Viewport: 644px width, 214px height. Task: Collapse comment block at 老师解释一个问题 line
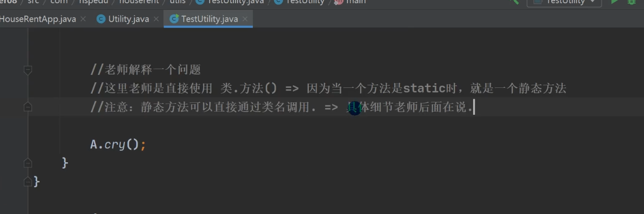28,70
